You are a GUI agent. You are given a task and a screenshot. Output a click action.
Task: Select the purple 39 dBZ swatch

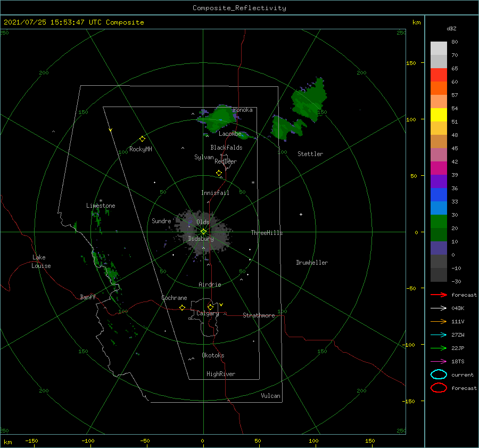click(x=439, y=181)
